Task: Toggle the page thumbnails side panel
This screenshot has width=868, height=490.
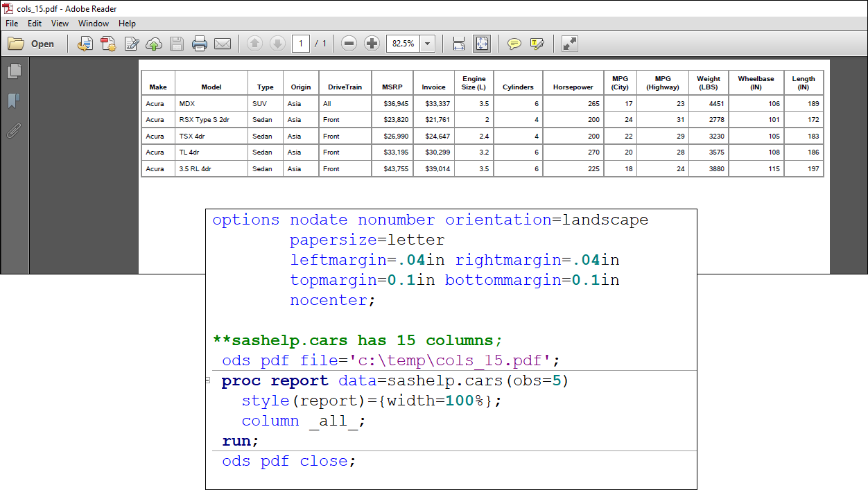Action: pos(14,71)
